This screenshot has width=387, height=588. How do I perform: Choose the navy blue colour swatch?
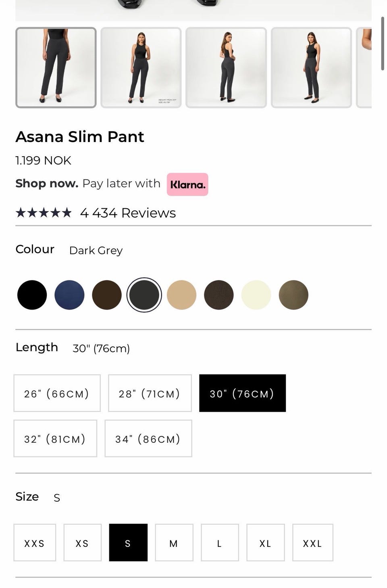point(69,295)
